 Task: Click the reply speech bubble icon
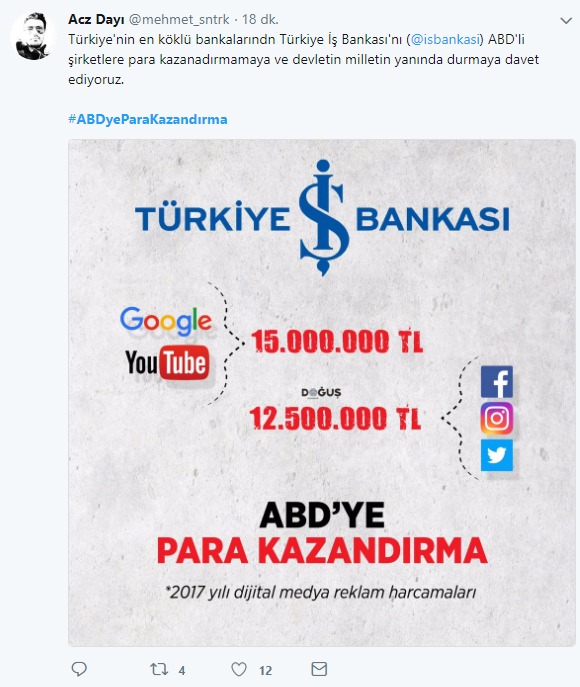tap(79, 669)
